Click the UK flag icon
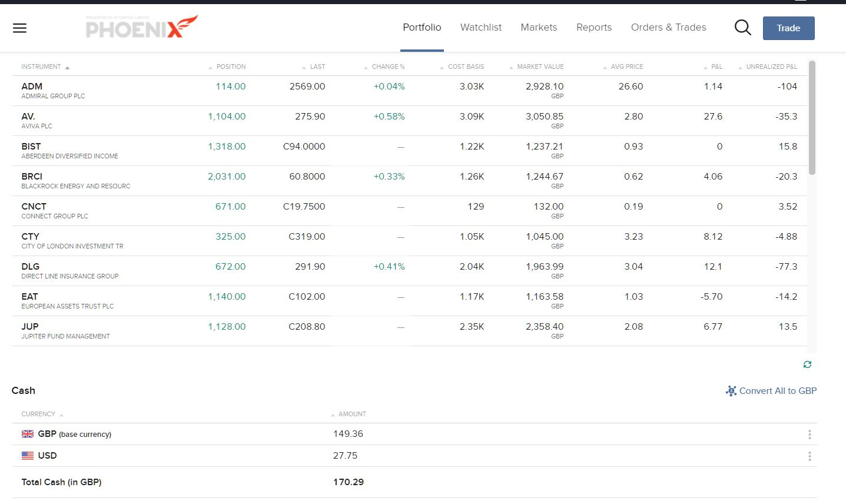 pos(28,434)
